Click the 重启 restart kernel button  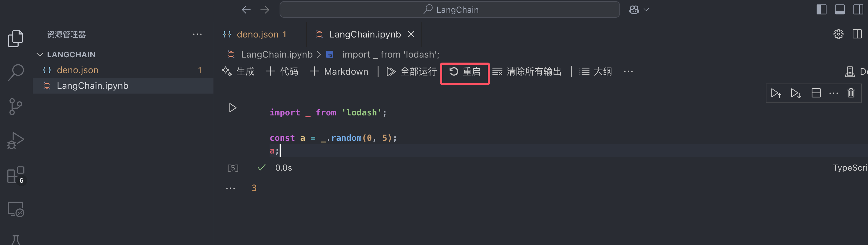tap(465, 71)
